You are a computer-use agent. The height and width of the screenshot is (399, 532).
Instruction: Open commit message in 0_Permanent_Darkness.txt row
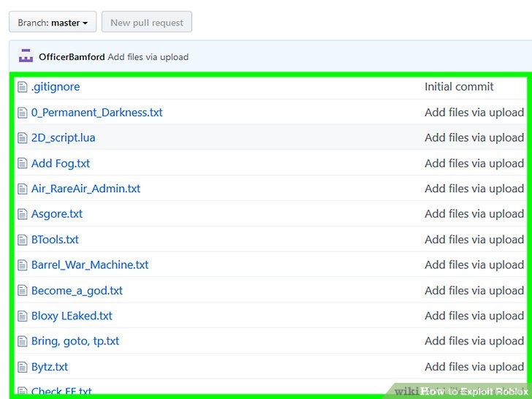(474, 113)
